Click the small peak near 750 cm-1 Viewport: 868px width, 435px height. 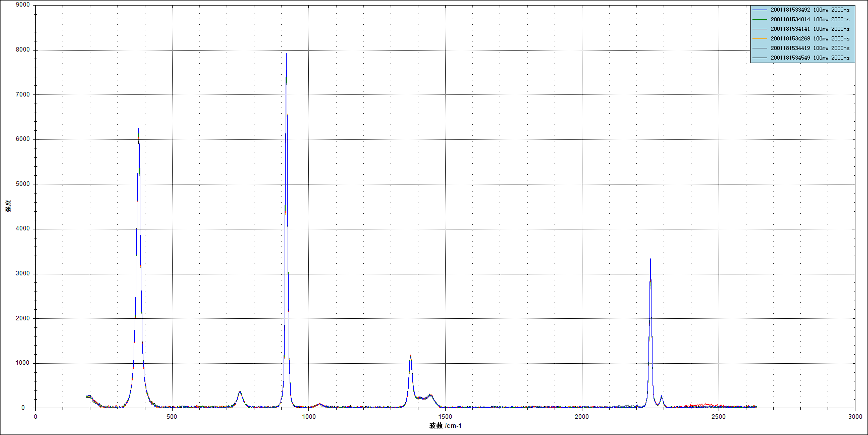coord(240,392)
